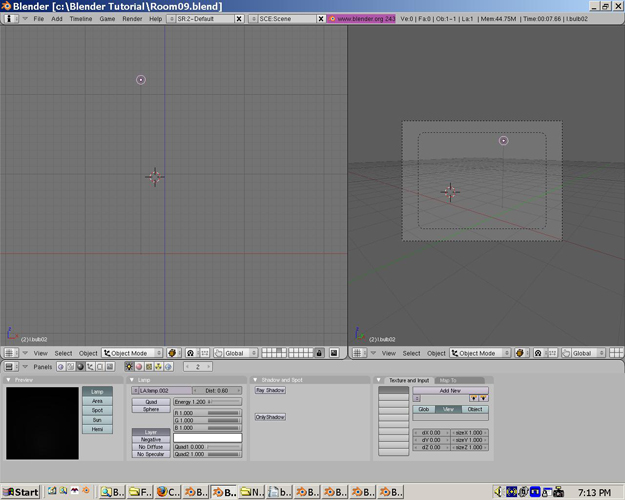Click the window type icon in buttons header
Viewport: 625px width, 500px height.
[9, 367]
